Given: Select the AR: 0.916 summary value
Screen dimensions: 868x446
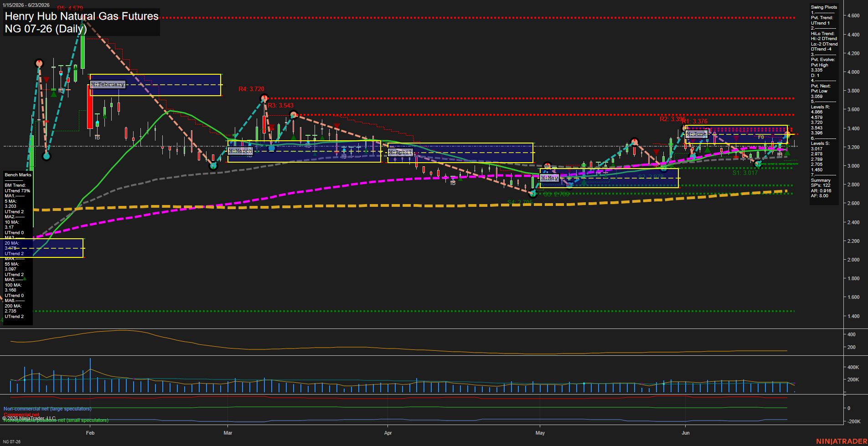Looking at the screenshot, I should 821,191.
